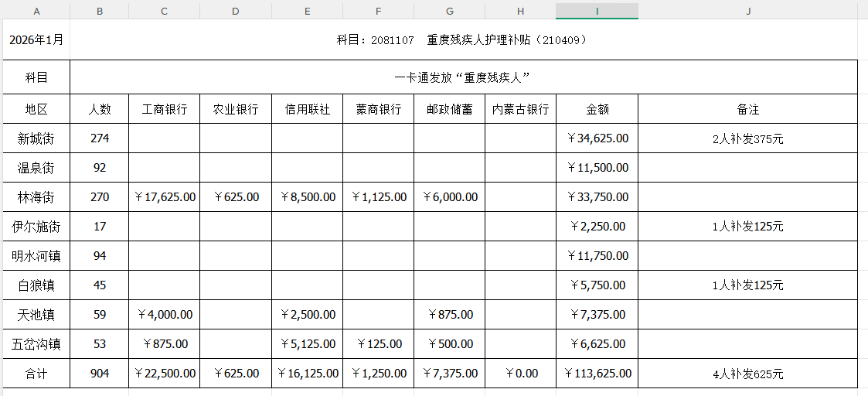Image resolution: width=868 pixels, height=396 pixels.
Task: Click column J header
Action: [x=748, y=11]
